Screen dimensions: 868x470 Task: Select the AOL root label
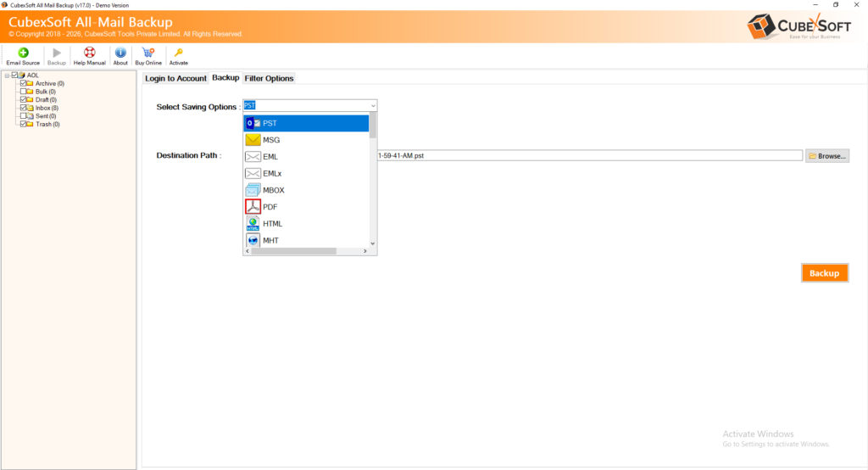pos(33,76)
